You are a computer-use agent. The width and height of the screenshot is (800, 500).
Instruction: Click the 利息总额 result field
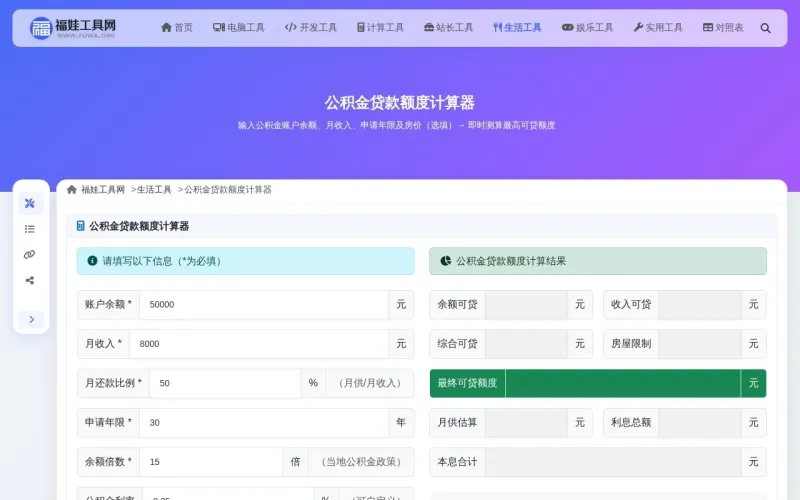pos(699,422)
